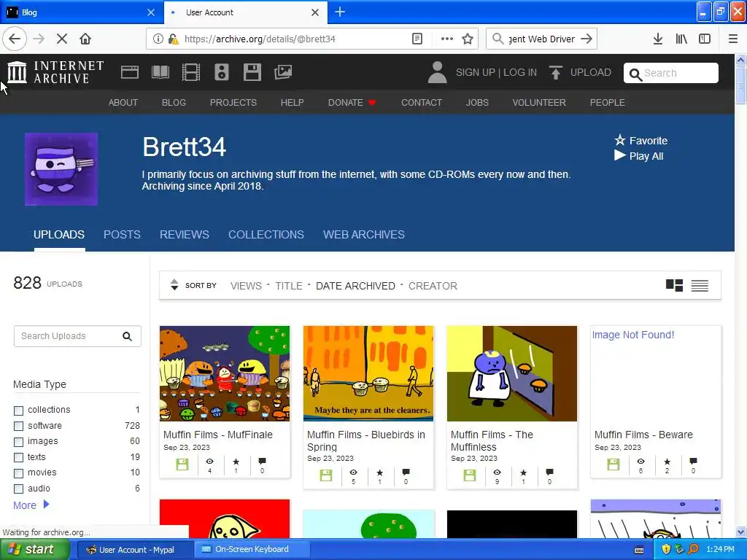Open Muffin Films - MufFinale thumbnail
747x560 pixels.
tap(225, 373)
